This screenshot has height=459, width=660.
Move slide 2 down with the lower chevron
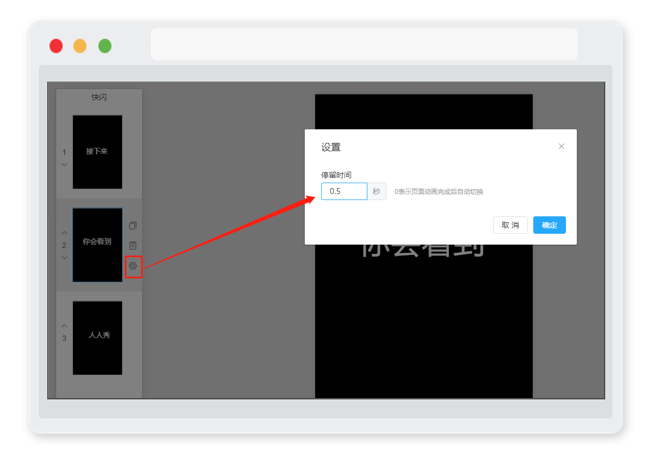pos(64,257)
